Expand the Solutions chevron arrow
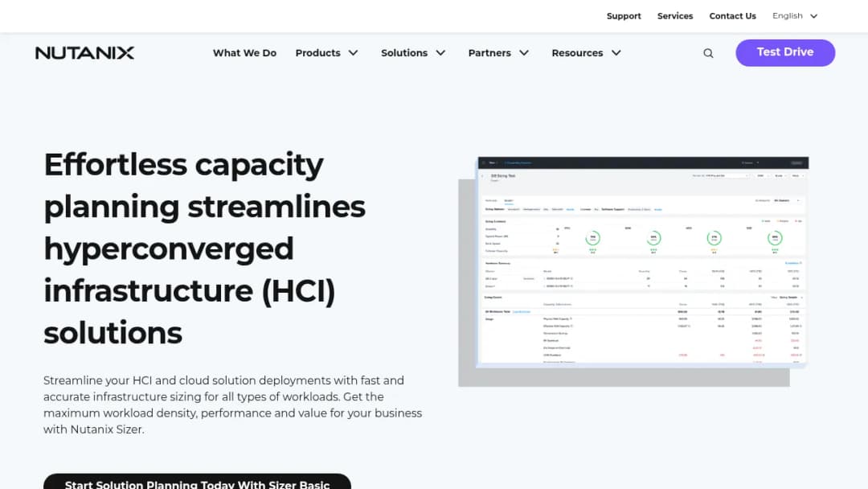 [x=440, y=52]
